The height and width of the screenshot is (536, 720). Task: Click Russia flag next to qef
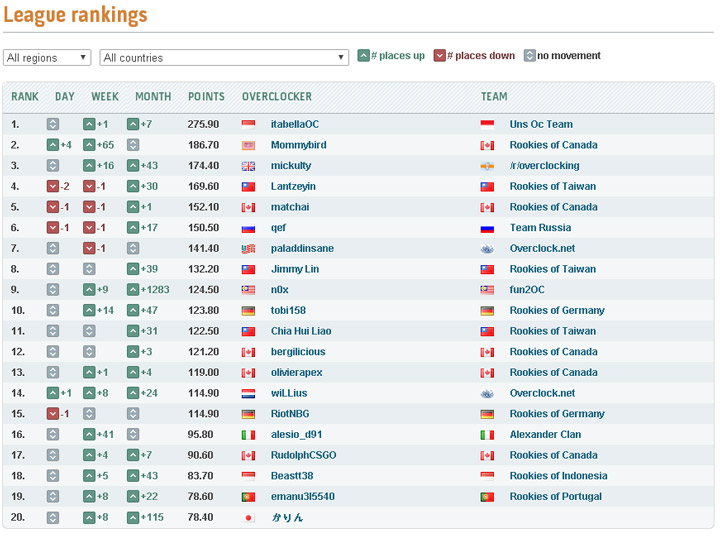point(249,228)
